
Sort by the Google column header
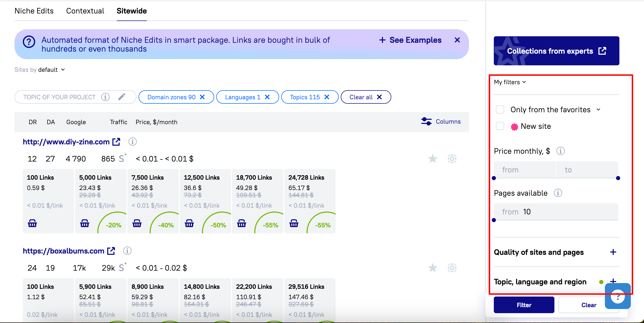pyautogui.click(x=76, y=122)
